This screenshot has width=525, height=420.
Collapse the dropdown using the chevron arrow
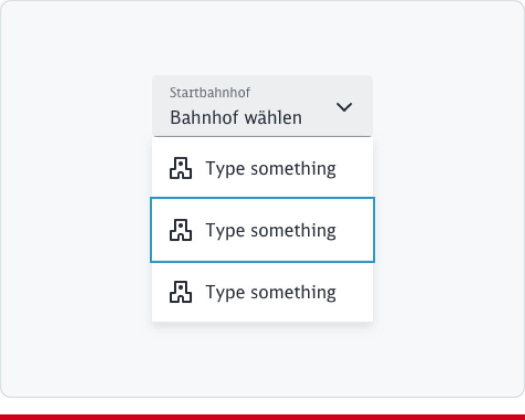point(344,107)
